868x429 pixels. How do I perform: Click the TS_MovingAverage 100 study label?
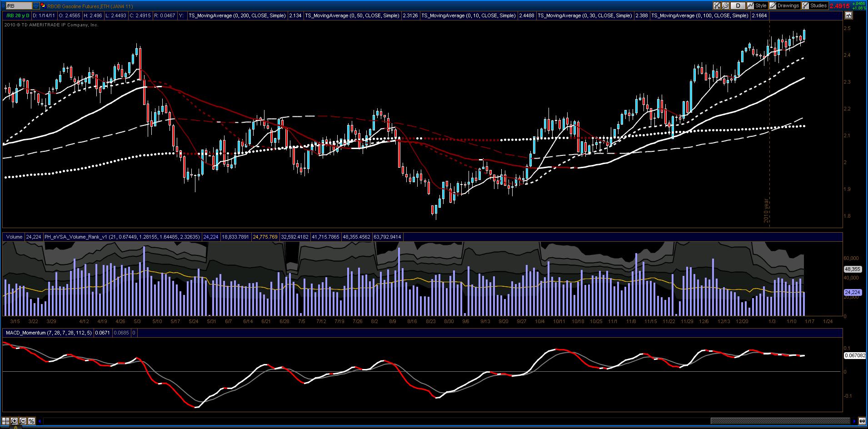pos(700,15)
